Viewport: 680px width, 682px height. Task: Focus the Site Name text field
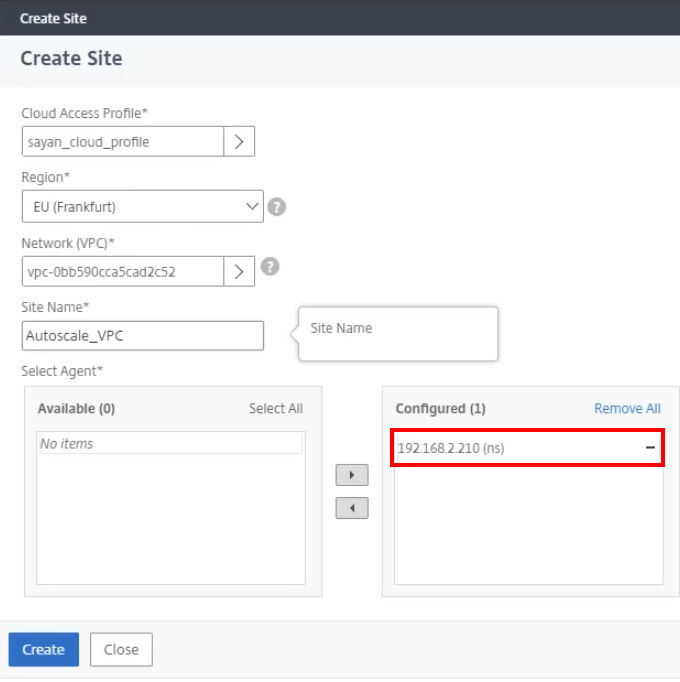[x=142, y=336]
